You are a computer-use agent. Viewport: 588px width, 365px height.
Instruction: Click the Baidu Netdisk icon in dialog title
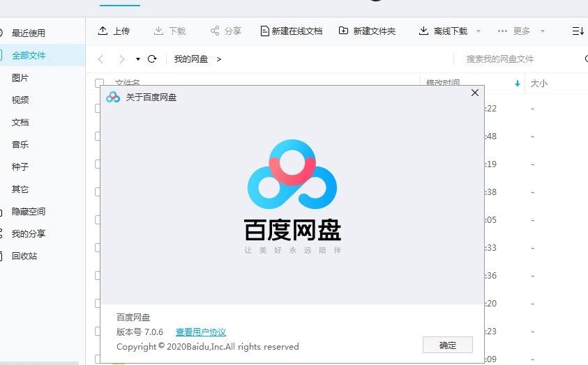[x=113, y=98]
